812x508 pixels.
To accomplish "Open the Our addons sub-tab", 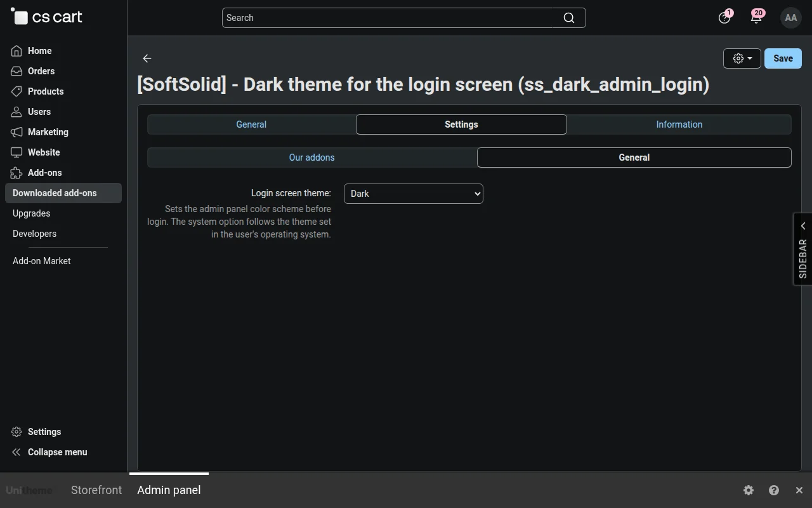I will 311,157.
